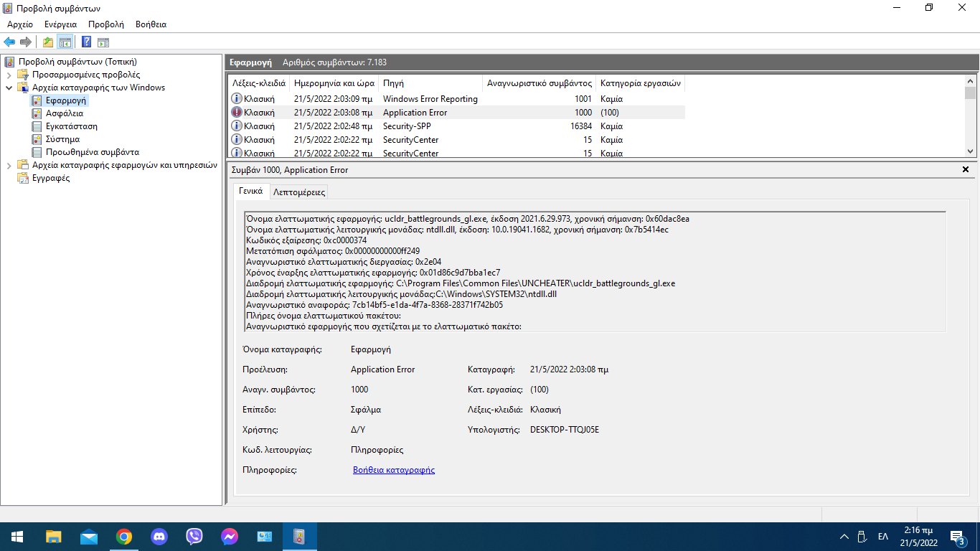The image size is (980, 551).
Task: Sort by Κατηγορία εργασιών column header
Action: point(640,83)
